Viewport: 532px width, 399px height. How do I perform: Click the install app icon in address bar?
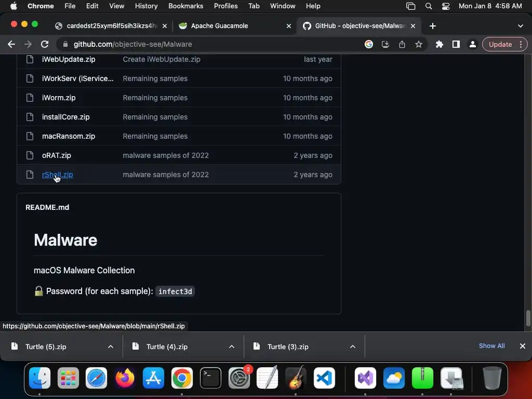point(385,45)
